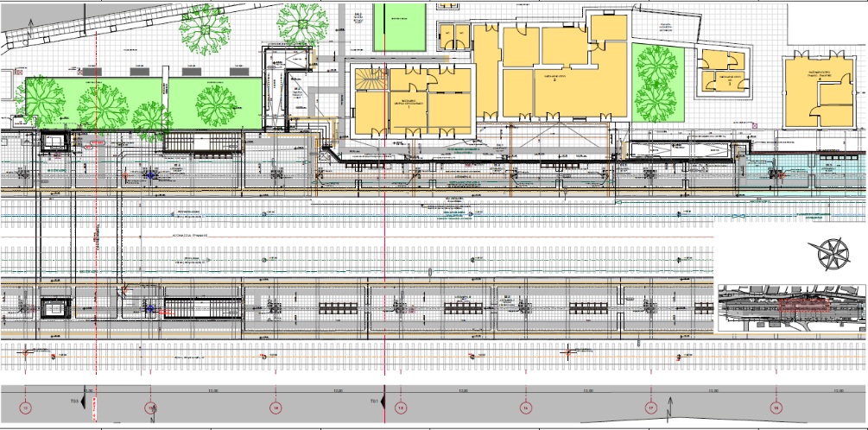Open the key plan location thumbnail
The height and width of the screenshot is (430, 868).
[792, 308]
